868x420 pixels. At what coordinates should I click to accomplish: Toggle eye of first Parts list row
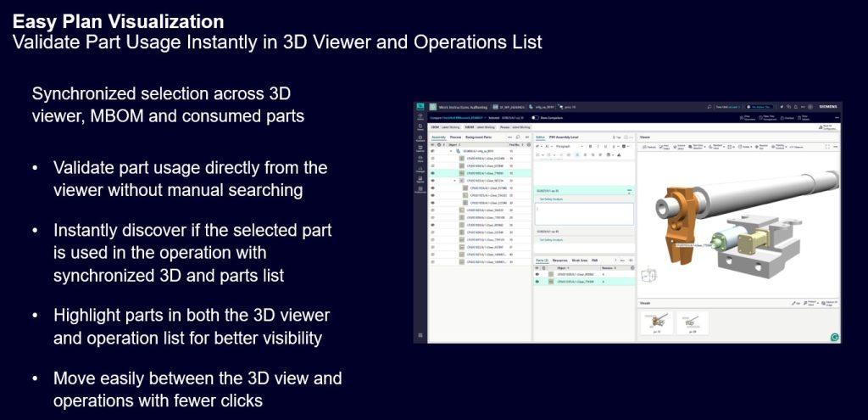537,274
